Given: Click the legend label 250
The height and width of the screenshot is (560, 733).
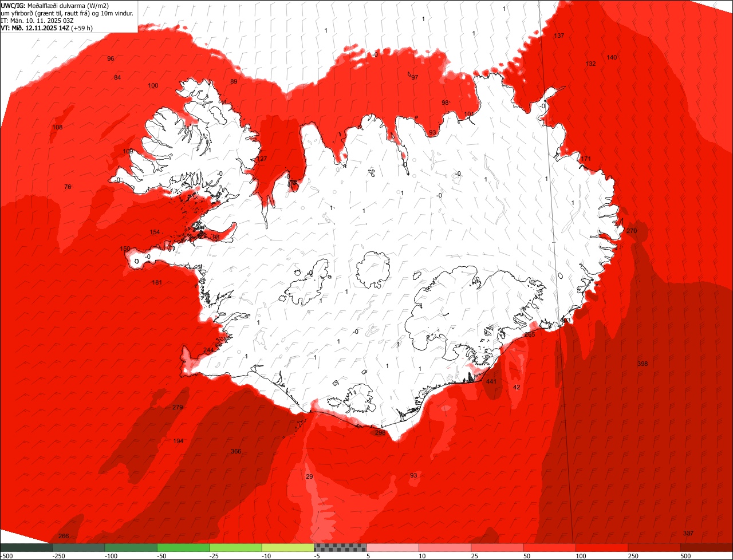Looking at the screenshot, I should click(x=635, y=556).
